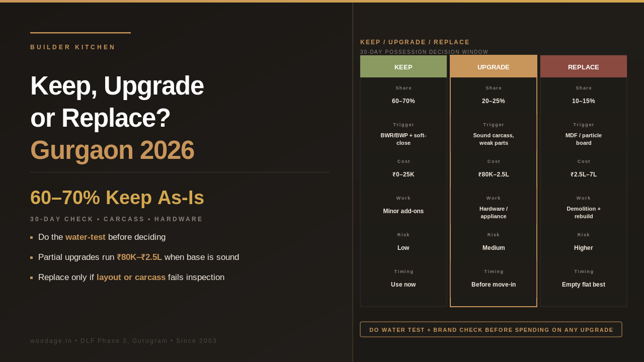Click the BUILDER KITCHEN label
The image size is (644, 362).
[73, 47]
